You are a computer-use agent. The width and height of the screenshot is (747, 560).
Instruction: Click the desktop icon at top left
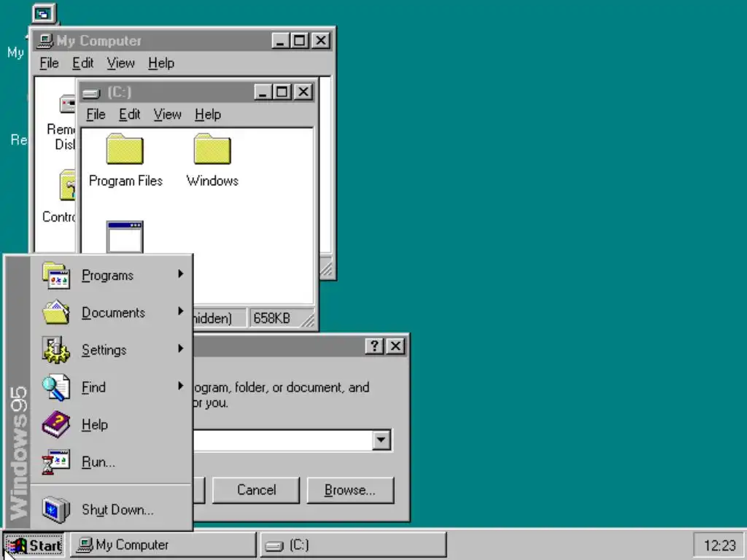point(43,15)
